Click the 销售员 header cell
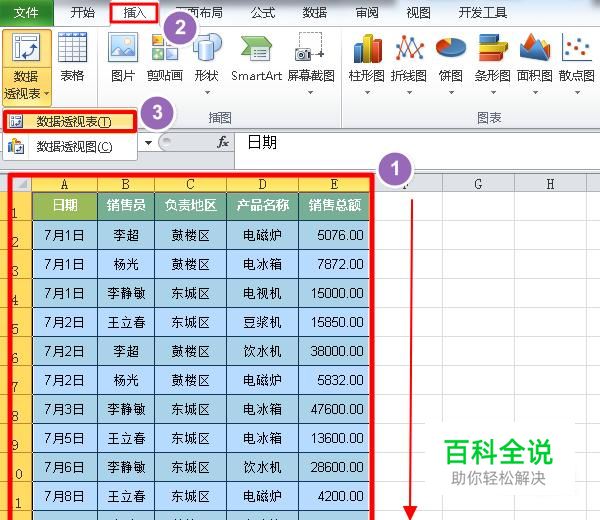 [x=126, y=206]
